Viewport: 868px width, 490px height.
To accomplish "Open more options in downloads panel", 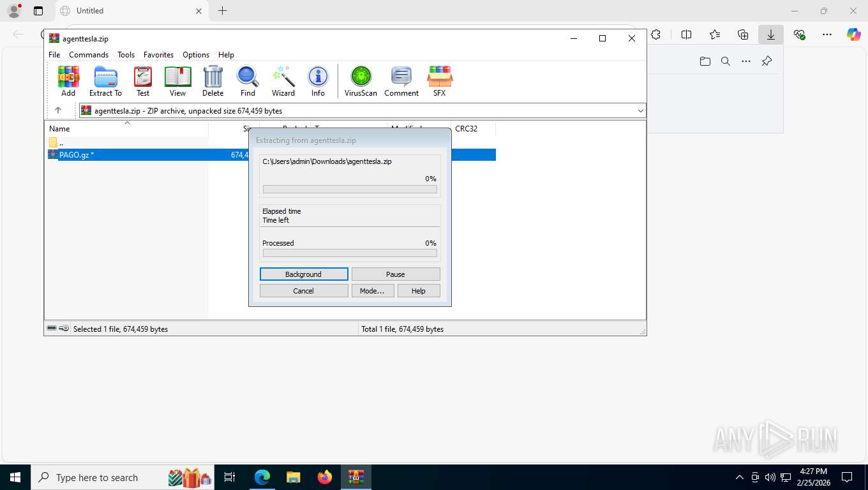I will [x=746, y=61].
